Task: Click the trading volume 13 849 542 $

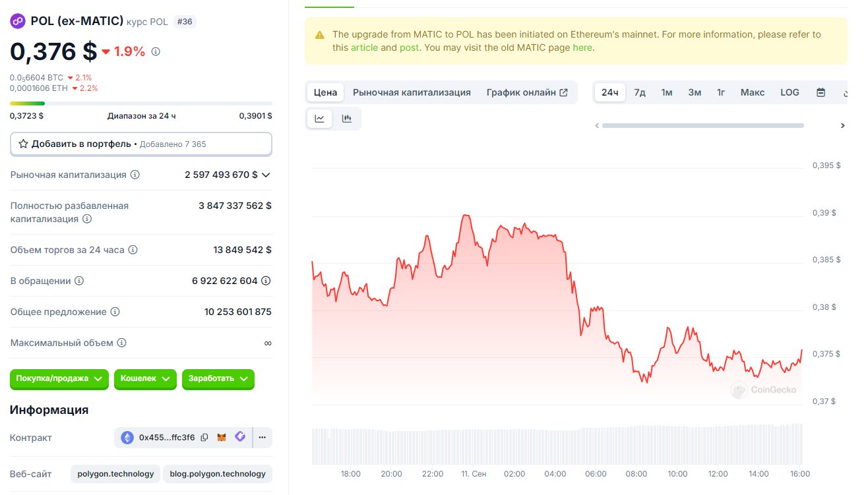Action: (x=243, y=250)
